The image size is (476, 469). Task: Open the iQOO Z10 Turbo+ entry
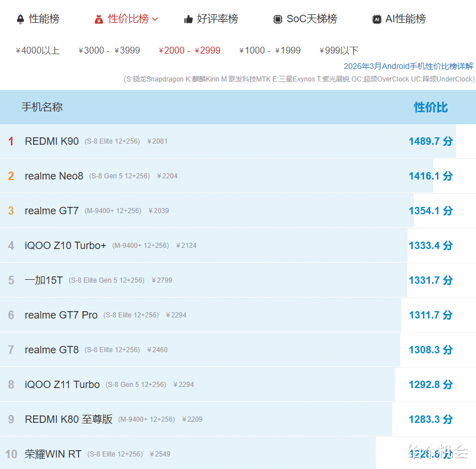pyautogui.click(x=65, y=246)
